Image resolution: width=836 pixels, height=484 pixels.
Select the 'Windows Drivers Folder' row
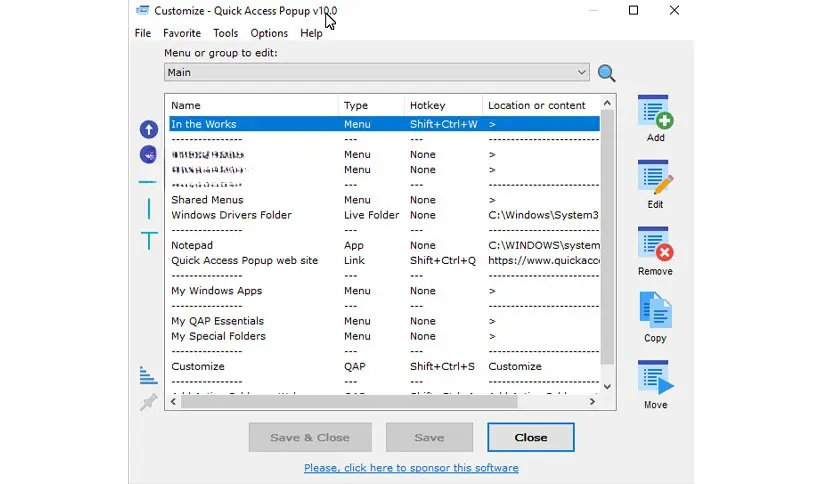[x=384, y=215]
